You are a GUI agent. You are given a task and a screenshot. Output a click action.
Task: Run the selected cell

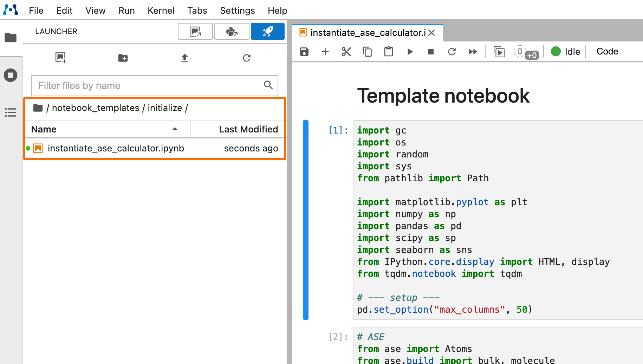point(410,52)
